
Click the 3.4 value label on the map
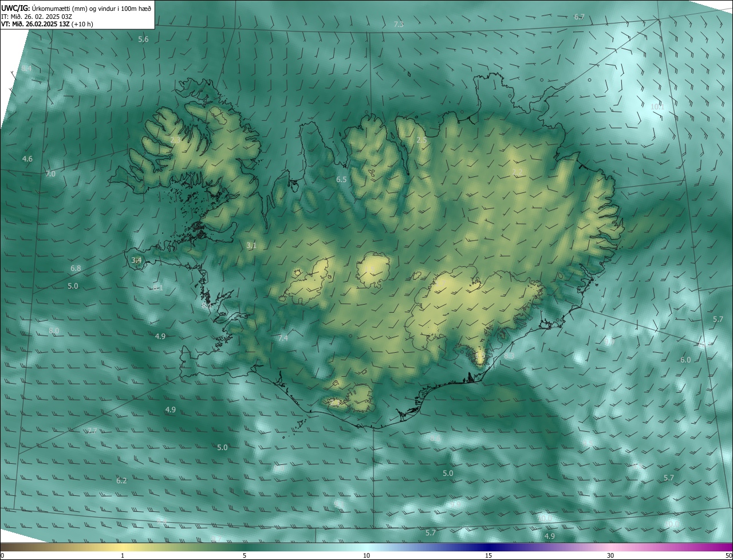tap(136, 260)
